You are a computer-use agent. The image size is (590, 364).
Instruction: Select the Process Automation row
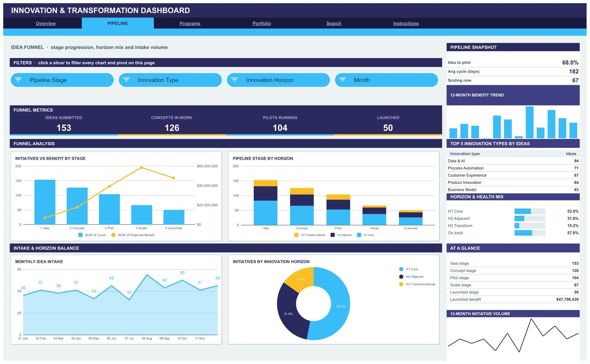(x=513, y=168)
